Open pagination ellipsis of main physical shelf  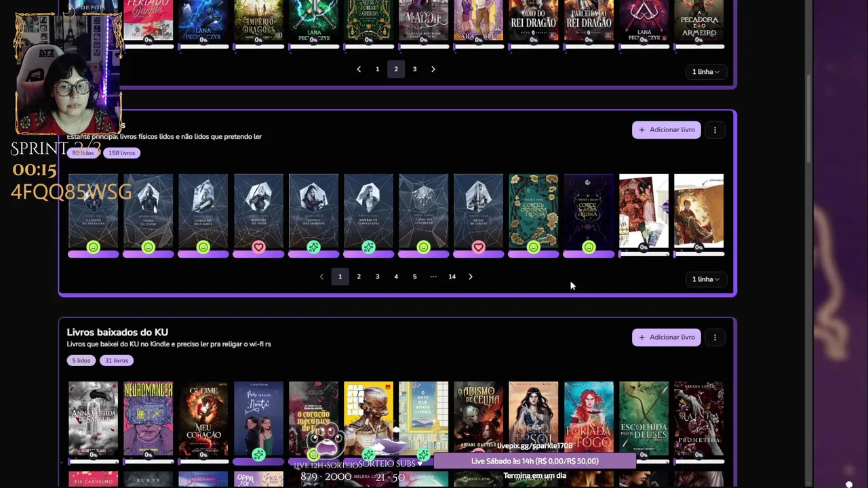(x=433, y=277)
